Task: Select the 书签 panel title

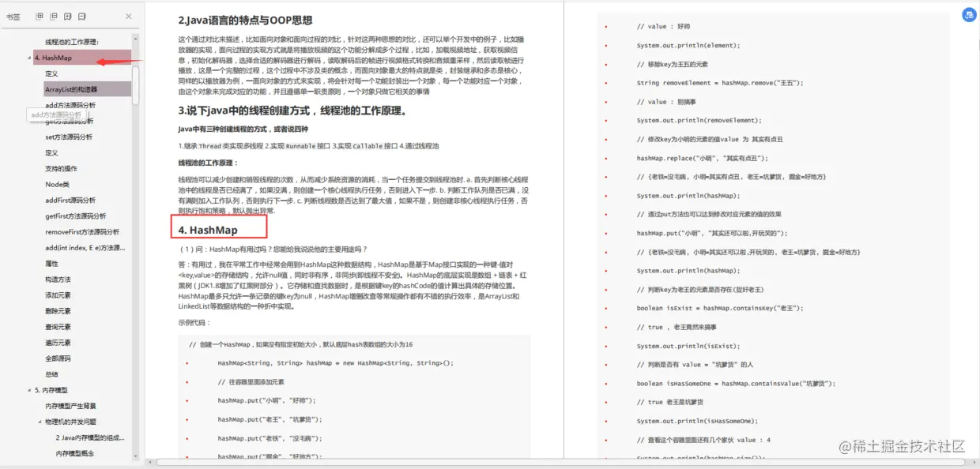Action: tap(13, 16)
